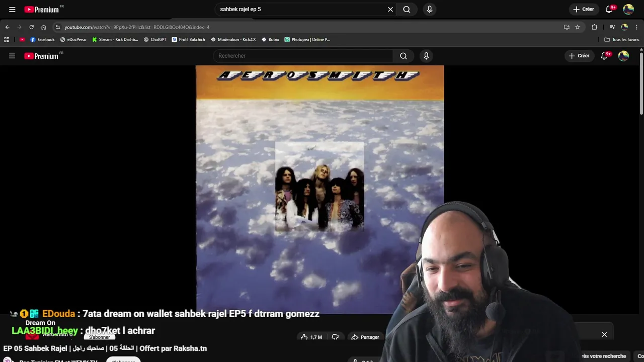Click the magnifier beside 'sahbek rajel ep 5' field
Screen dimensions: 644x362
tap(407, 9)
